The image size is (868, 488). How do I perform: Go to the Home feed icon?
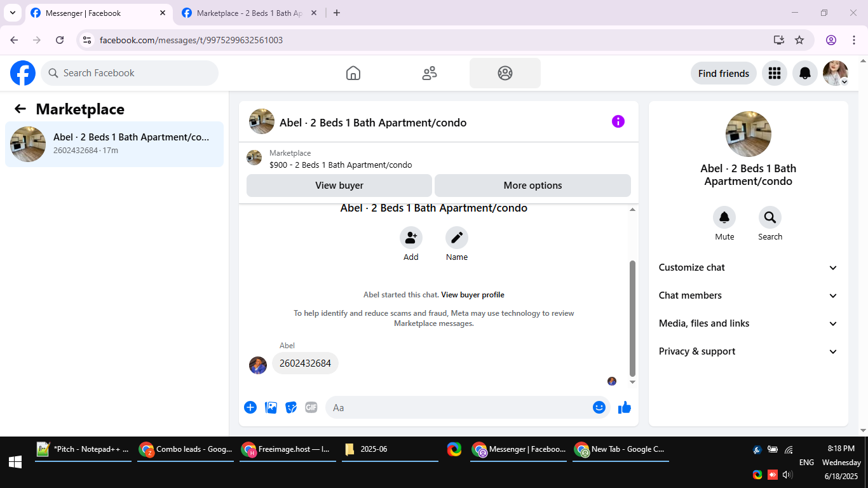pos(353,73)
